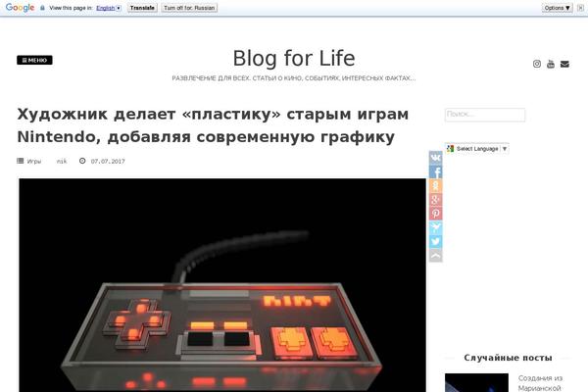588x392 pixels.
Task: Open the Blog for Life title link
Action: click(x=294, y=59)
